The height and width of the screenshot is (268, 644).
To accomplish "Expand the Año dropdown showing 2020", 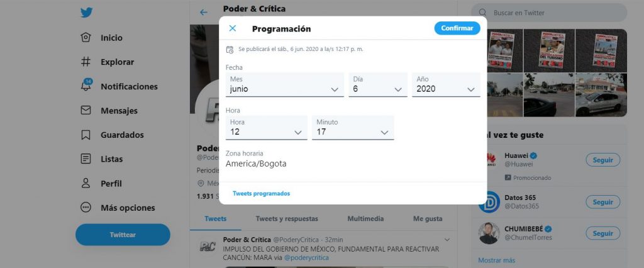I will pyautogui.click(x=446, y=85).
